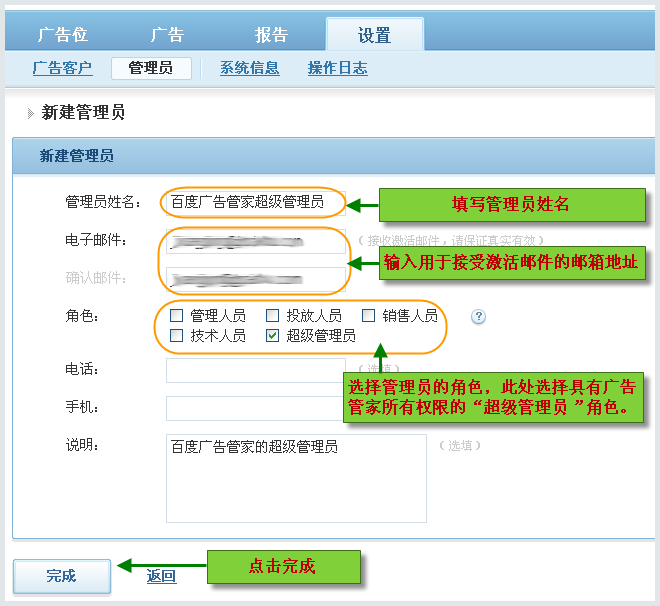Click the role help question-mark icon
This screenshot has width=660, height=606.
click(x=478, y=316)
